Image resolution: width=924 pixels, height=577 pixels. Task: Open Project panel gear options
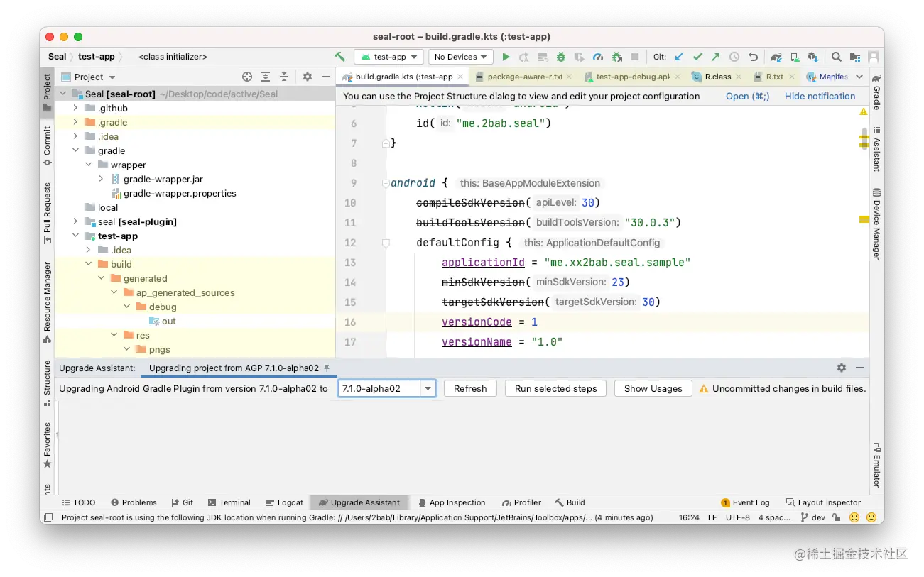308,77
